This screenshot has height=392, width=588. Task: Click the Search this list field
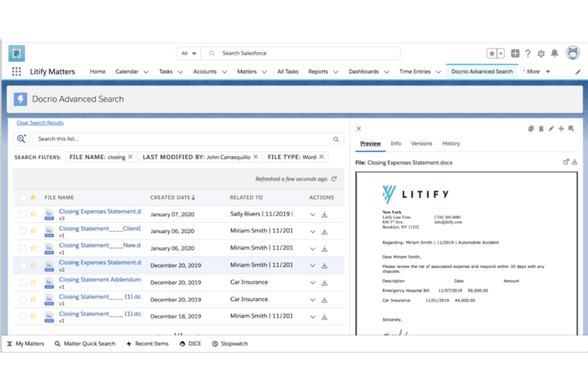pos(188,139)
